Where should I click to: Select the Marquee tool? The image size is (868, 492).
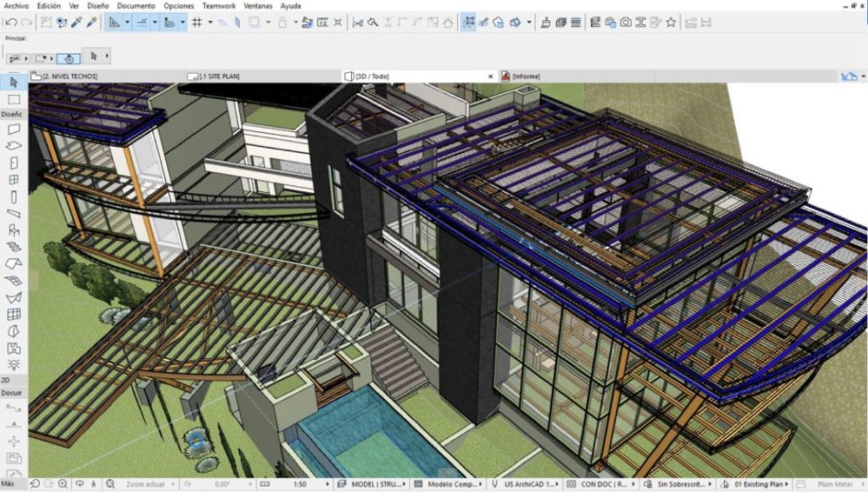(14, 99)
